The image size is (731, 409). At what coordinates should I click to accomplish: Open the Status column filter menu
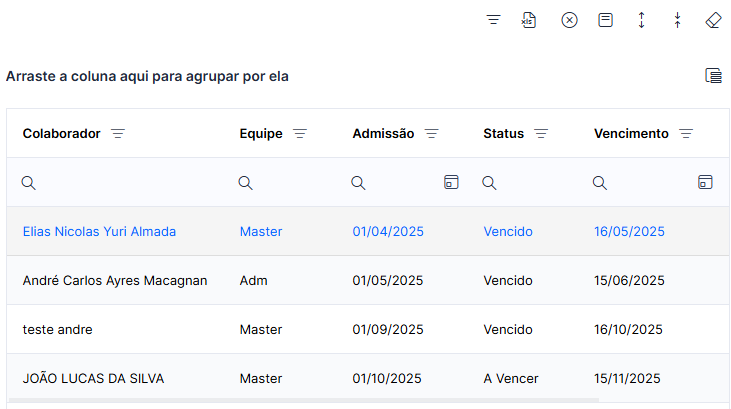point(541,134)
